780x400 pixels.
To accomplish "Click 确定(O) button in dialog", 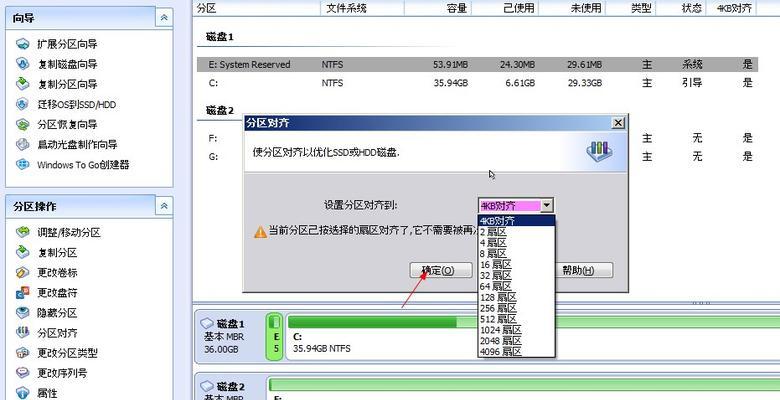I will (441, 271).
